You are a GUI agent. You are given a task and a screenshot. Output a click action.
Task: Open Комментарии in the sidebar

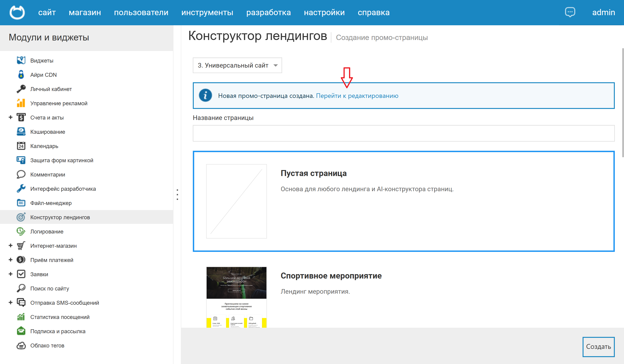tap(48, 175)
